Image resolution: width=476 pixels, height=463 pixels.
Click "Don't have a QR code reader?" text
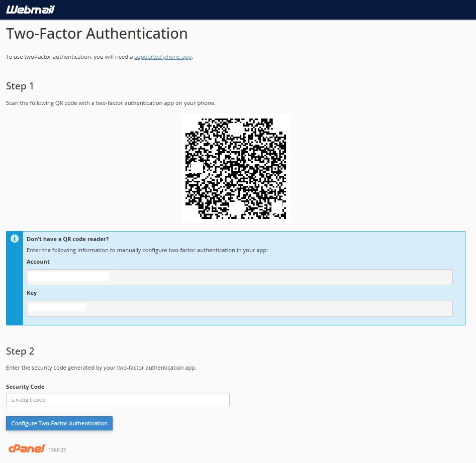tap(68, 239)
